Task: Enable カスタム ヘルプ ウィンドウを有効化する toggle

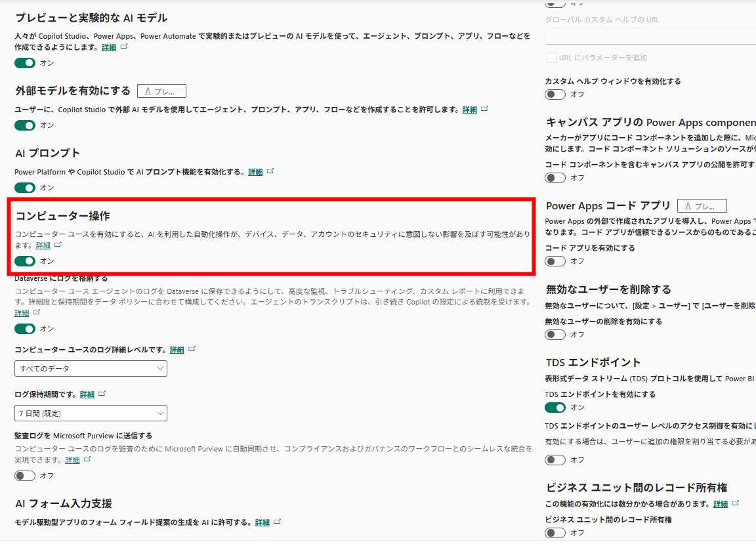Action: (555, 94)
